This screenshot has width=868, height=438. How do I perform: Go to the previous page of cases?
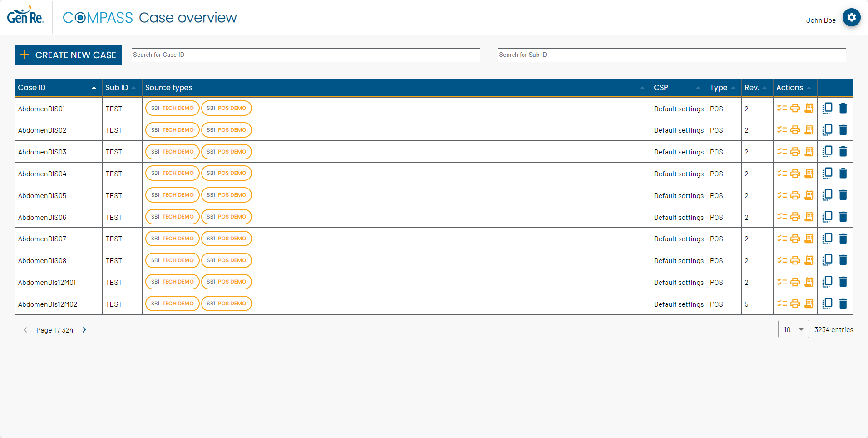coord(25,330)
